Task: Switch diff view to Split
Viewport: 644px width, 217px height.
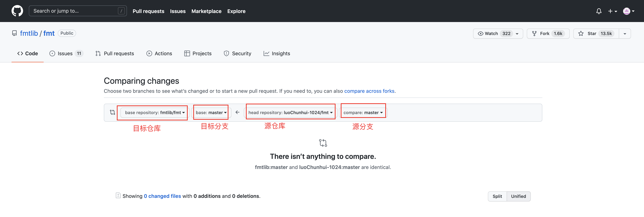Action: point(497,196)
